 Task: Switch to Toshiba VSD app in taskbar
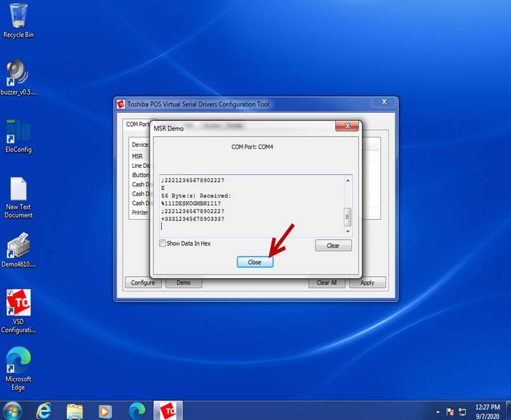(x=169, y=410)
